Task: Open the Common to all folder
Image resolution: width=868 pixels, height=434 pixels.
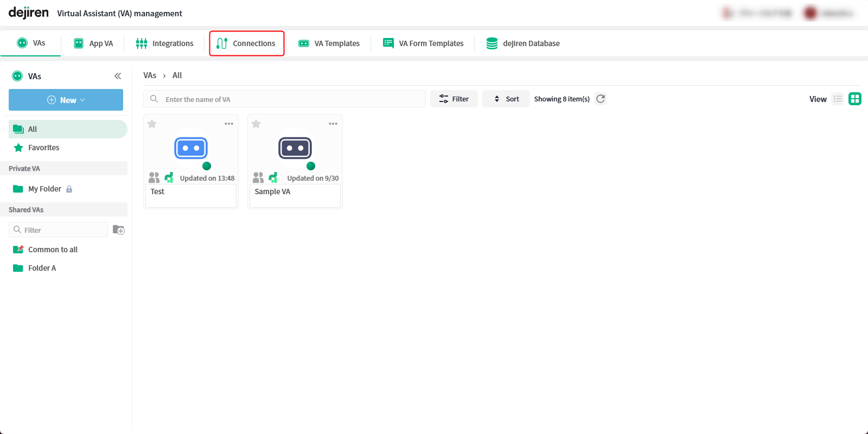Action: [53, 250]
